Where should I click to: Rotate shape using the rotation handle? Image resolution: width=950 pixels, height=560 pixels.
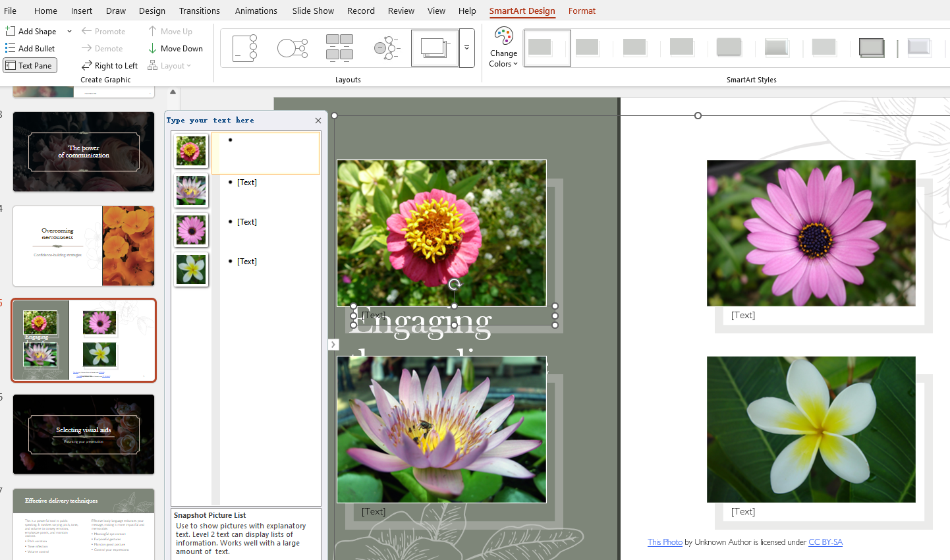455,285
